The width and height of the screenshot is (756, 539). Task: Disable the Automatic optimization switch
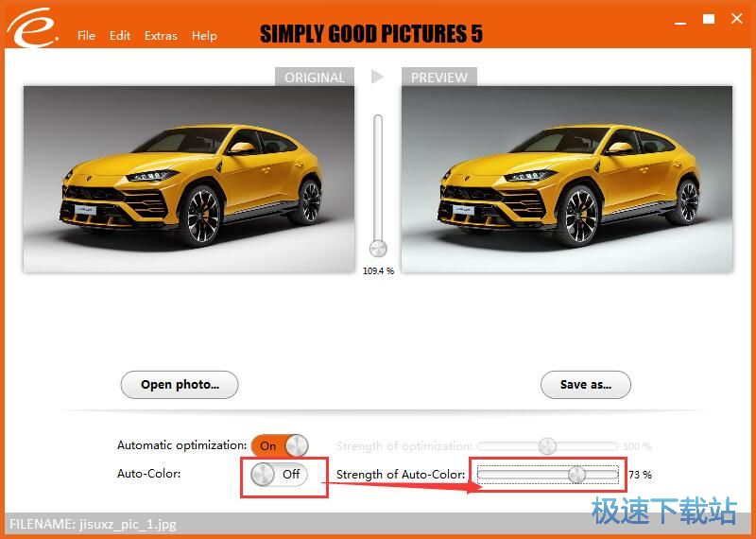pyautogui.click(x=281, y=445)
